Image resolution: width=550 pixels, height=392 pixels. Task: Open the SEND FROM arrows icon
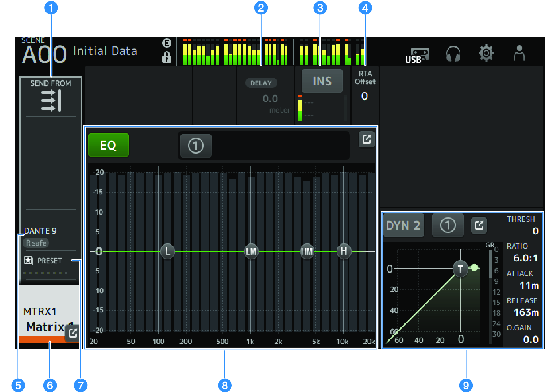51,101
